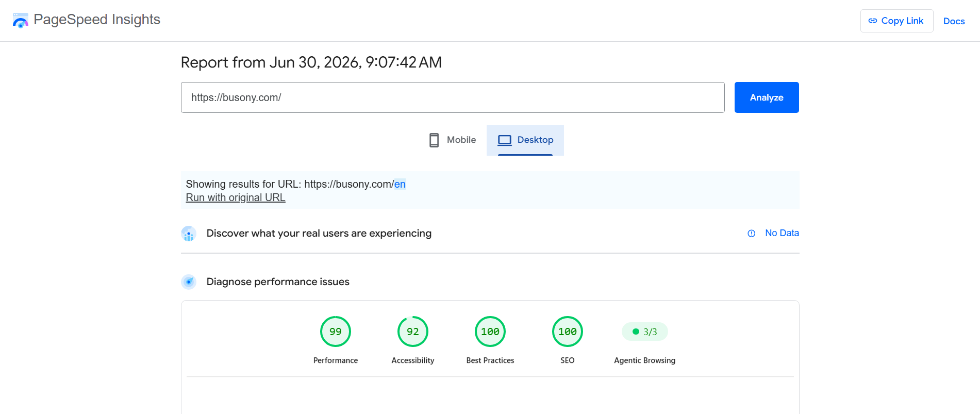Switch to the Mobile tab

pyautogui.click(x=452, y=140)
